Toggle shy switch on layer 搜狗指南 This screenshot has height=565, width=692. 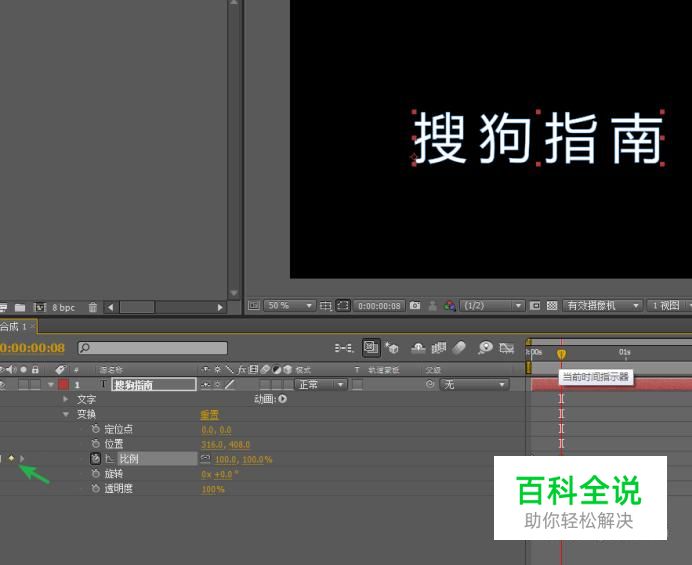coord(205,385)
